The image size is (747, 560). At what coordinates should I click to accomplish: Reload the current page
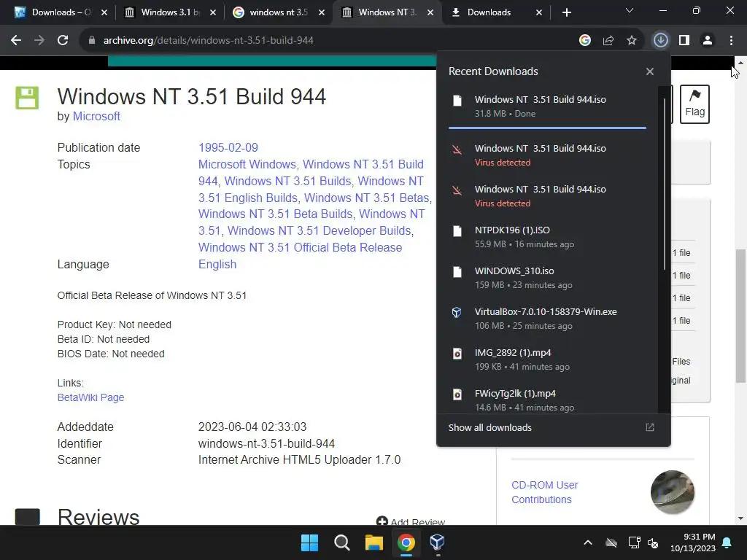point(63,41)
